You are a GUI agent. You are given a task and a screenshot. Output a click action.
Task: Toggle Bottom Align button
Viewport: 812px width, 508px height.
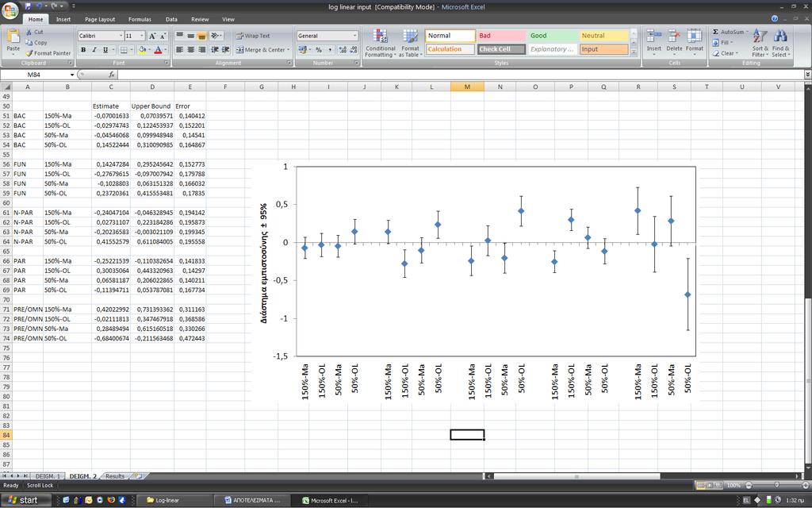[202, 36]
